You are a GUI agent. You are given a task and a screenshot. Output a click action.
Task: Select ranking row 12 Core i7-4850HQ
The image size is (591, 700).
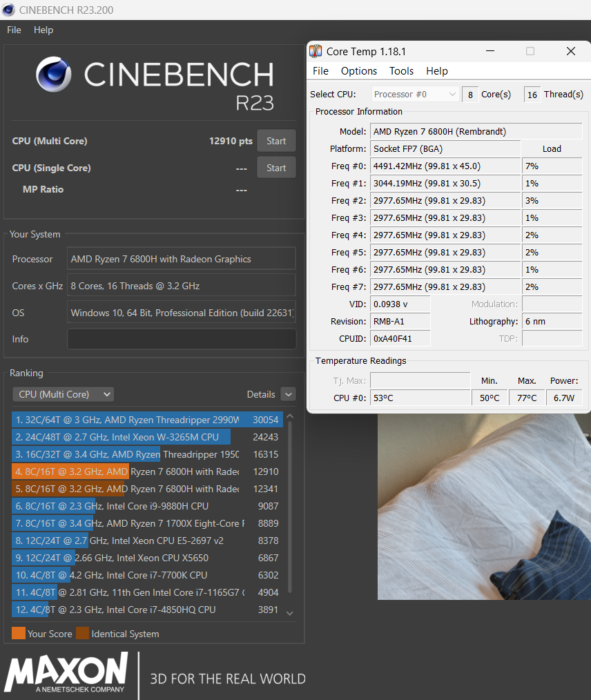[147, 610]
